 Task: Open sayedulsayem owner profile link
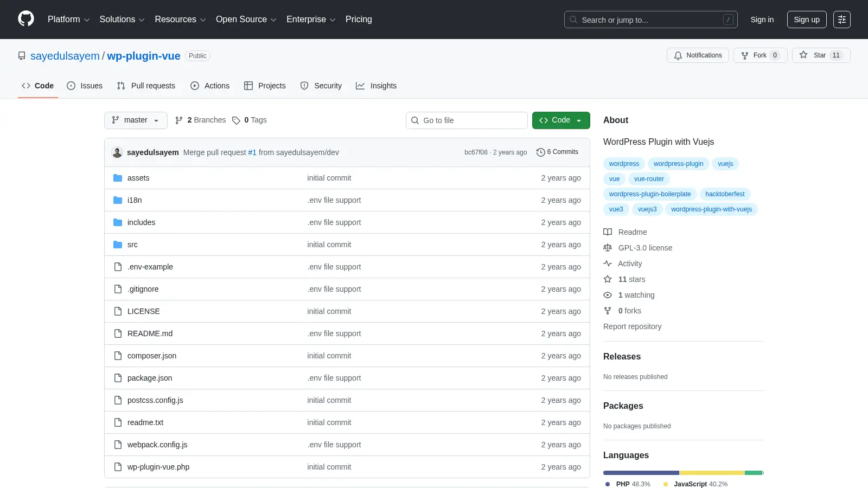point(65,56)
